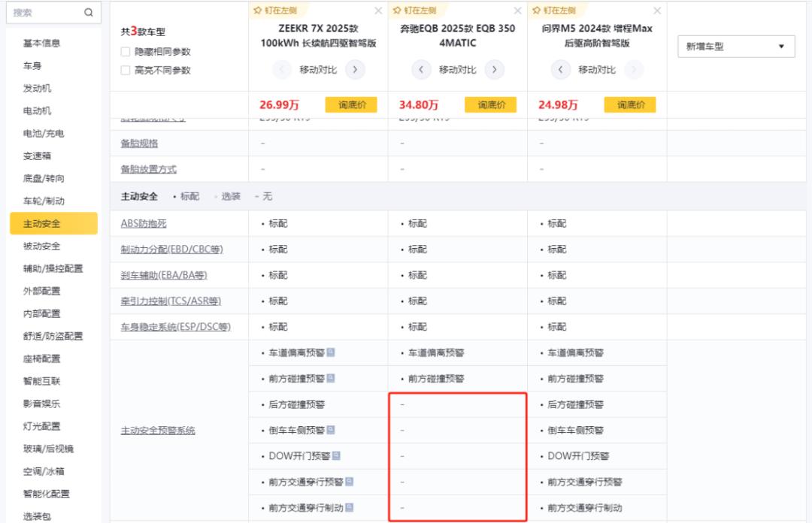
Task: Open 车身稳定系统(ESP/DSC等) explanation
Action: click(175, 327)
